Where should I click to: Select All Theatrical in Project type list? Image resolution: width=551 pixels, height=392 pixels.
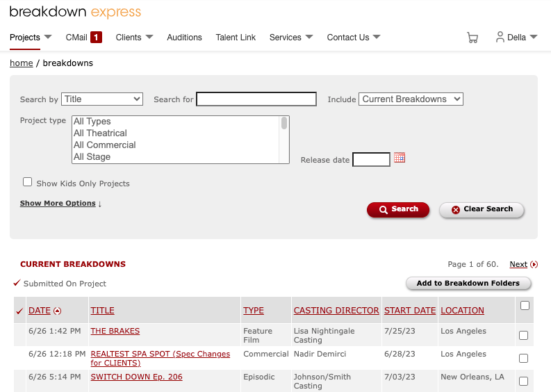click(x=176, y=133)
